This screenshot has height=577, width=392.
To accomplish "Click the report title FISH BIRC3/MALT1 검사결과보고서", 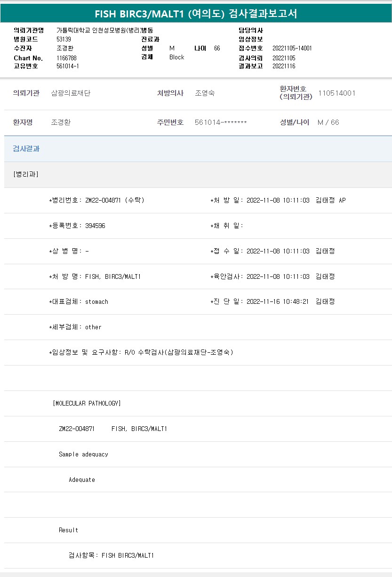I will [x=196, y=13].
